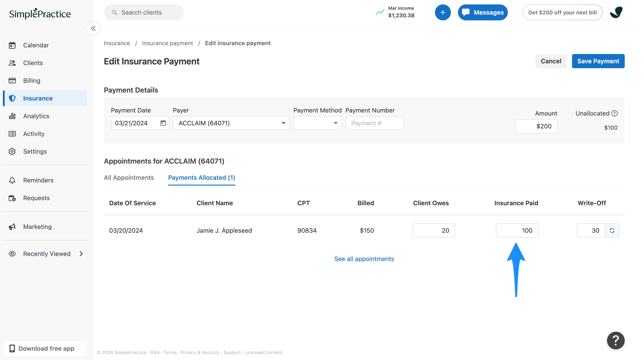Click the Unallocated help question icon

tap(615, 113)
